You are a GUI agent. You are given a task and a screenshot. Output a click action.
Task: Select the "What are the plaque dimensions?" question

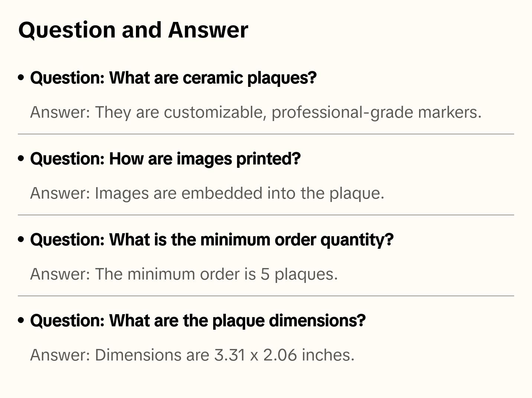198,321
